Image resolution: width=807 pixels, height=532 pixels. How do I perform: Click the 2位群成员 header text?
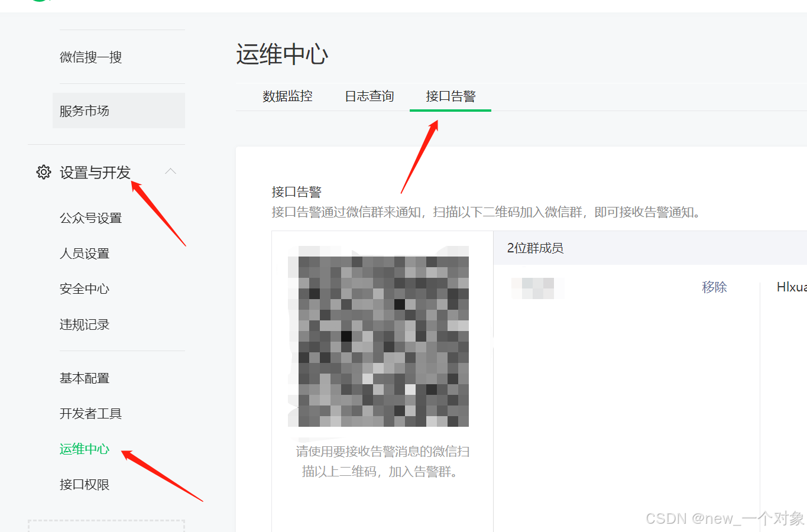(x=535, y=248)
